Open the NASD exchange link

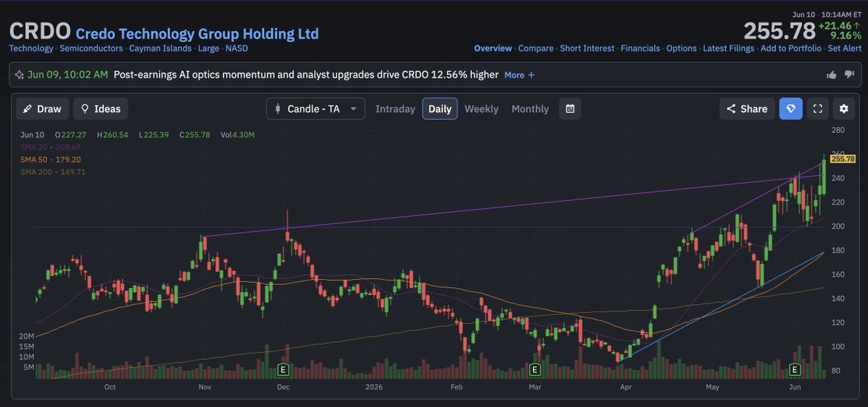click(x=237, y=48)
